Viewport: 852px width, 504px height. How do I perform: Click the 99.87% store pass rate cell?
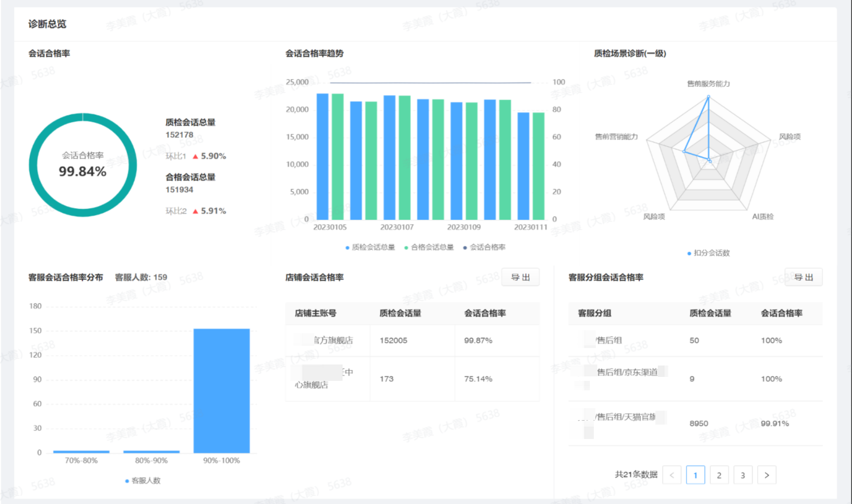tap(478, 341)
